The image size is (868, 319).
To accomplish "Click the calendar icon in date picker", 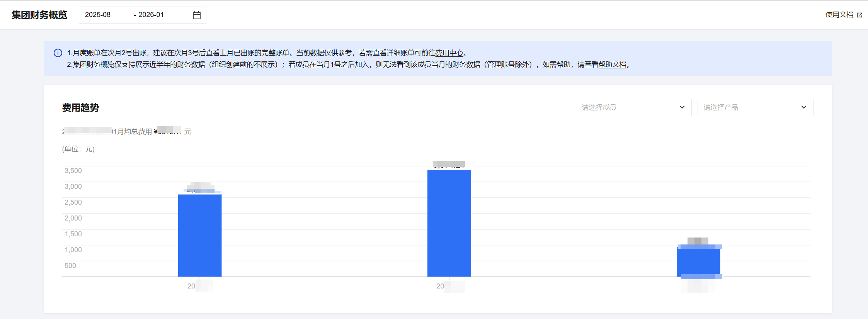I will [x=196, y=15].
